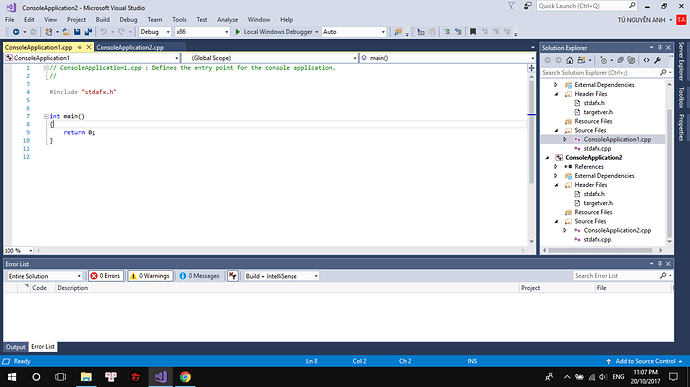Switch to the ConsoleApplication2.cpp tab

click(130, 47)
